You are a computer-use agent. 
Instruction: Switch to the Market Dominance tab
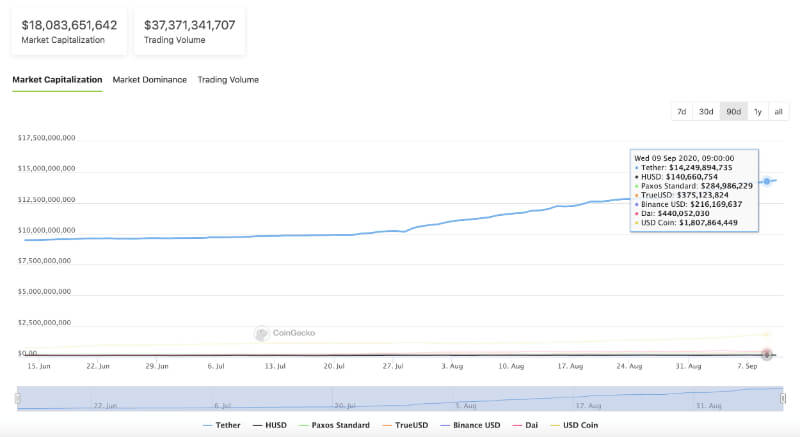(x=149, y=80)
